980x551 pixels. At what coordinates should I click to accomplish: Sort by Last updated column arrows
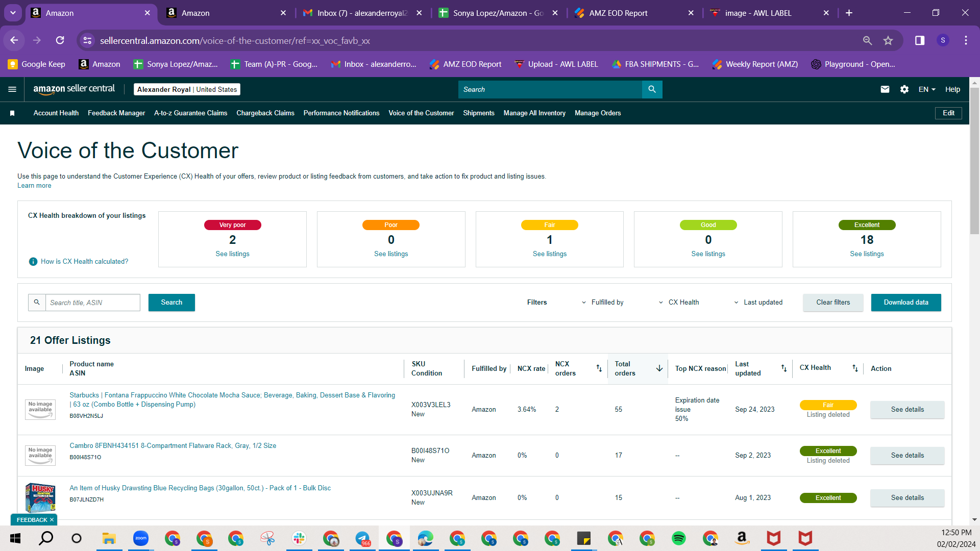pos(784,368)
